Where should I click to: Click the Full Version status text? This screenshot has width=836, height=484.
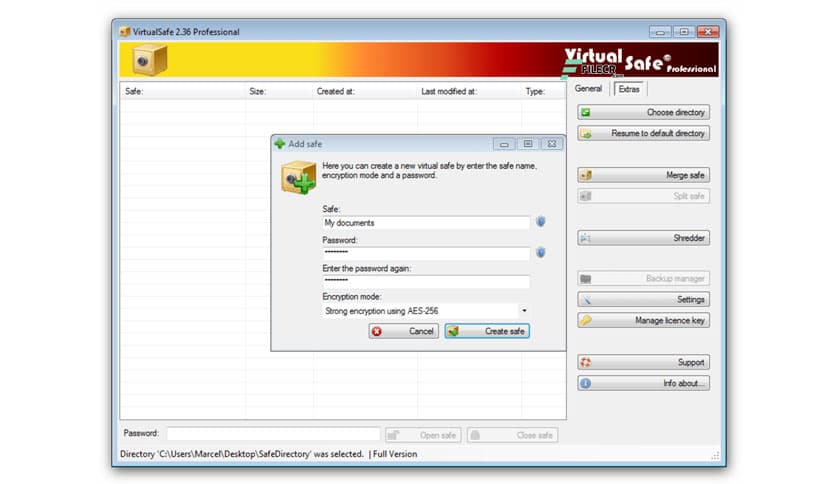coord(395,454)
